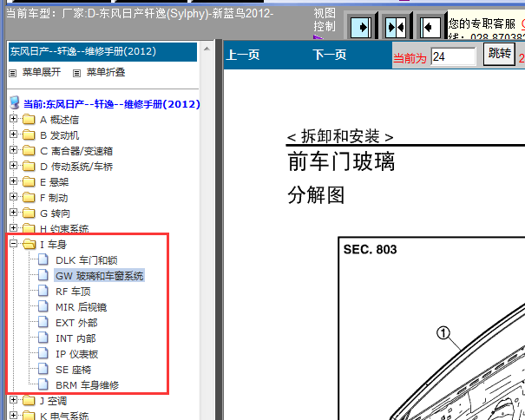Click the 前车门玻璃 heading in document
The image size is (525, 420).
coord(341,161)
